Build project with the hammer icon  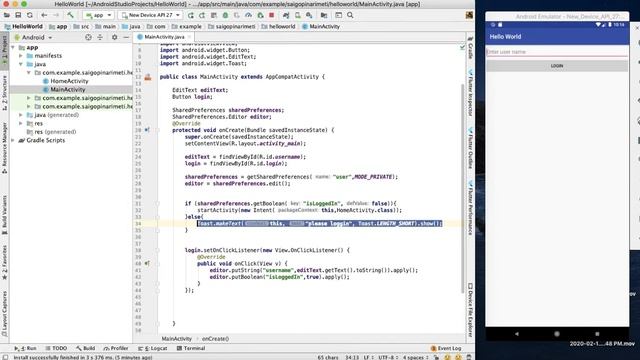coord(70,15)
